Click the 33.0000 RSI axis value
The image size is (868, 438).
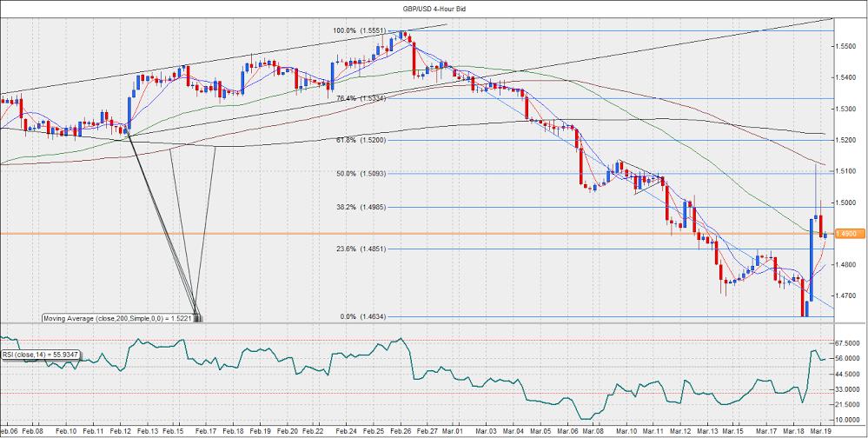click(x=849, y=390)
